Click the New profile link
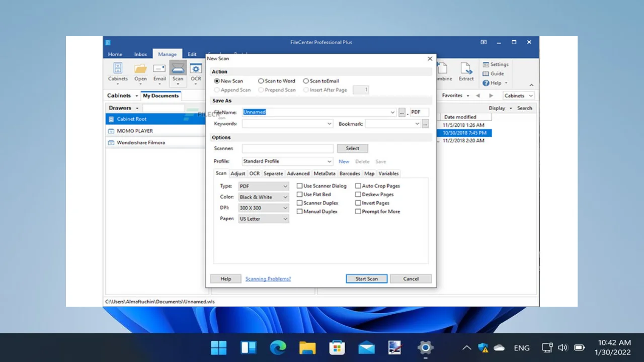Screen dimensions: 644x362 tap(344, 161)
